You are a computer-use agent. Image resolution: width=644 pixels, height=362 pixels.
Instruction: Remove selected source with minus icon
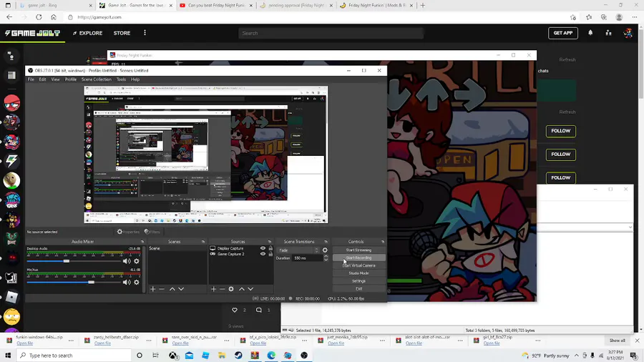click(x=223, y=289)
